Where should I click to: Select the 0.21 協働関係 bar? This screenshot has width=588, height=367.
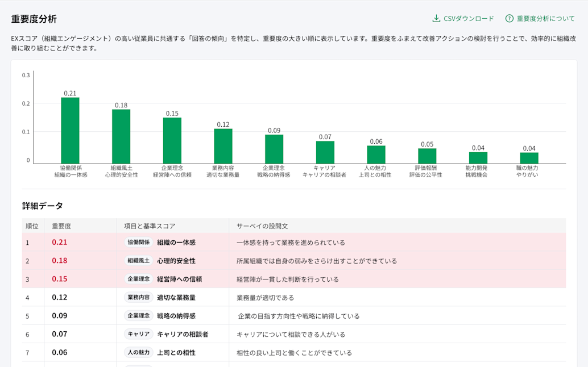coord(70,130)
